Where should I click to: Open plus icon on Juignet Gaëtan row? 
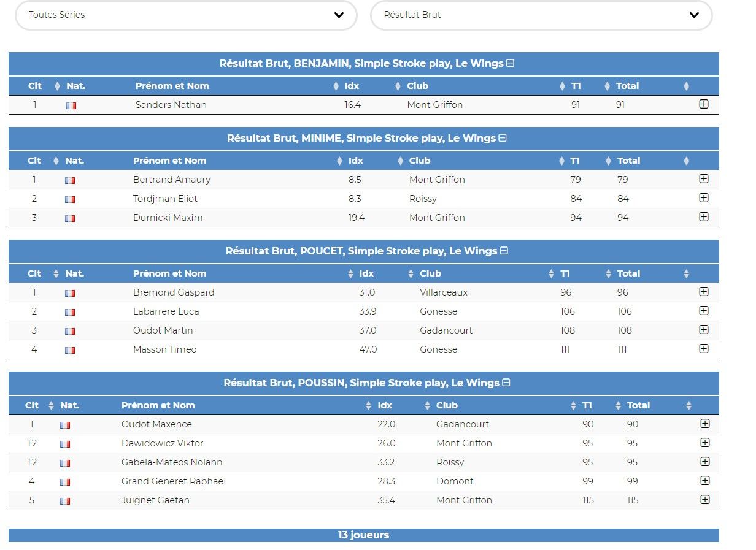[705, 500]
